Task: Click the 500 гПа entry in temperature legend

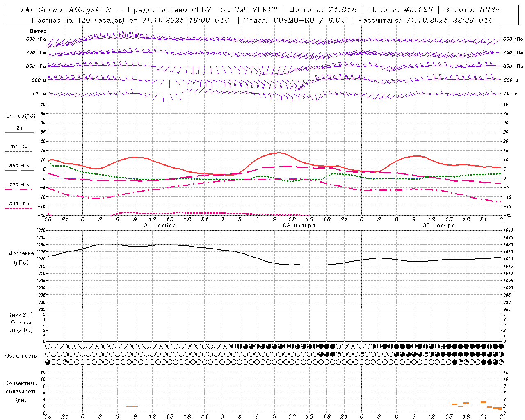Action: click(19, 204)
